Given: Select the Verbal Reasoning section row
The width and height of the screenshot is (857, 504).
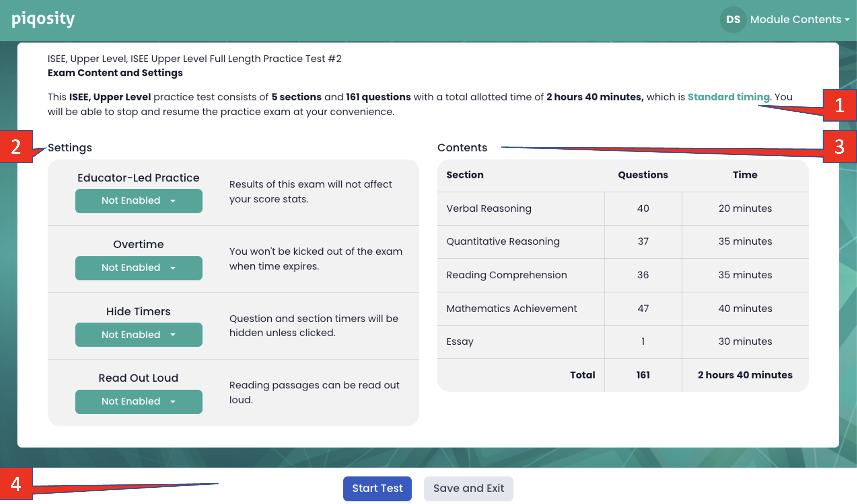Looking at the screenshot, I should pos(489,209).
